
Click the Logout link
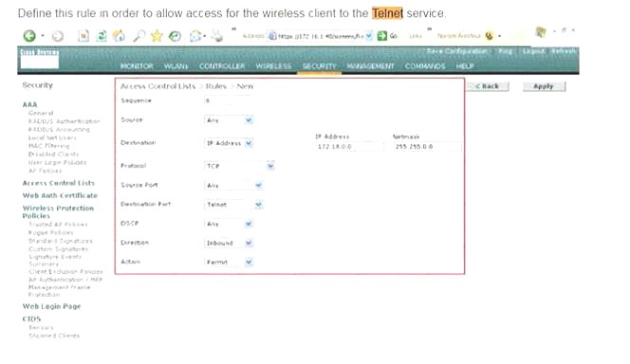tap(533, 51)
